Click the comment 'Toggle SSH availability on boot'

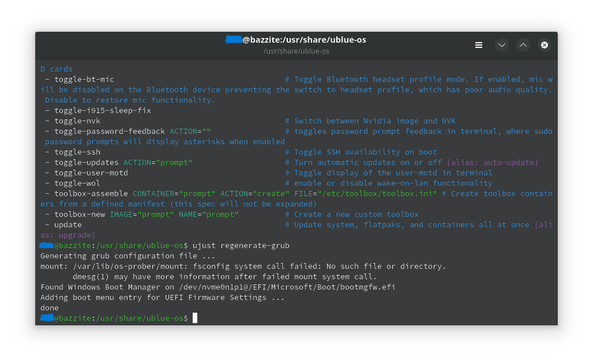[361, 152]
